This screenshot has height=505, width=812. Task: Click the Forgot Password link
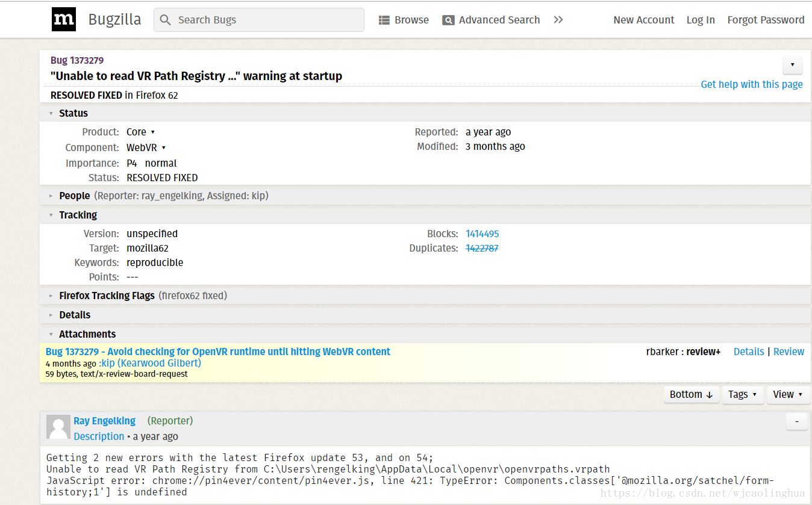766,20
